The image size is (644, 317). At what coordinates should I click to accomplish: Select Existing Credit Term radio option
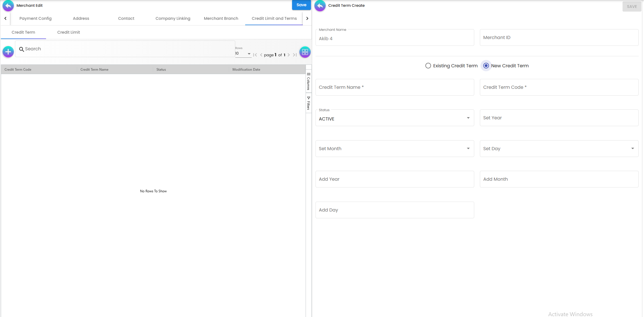pos(428,66)
